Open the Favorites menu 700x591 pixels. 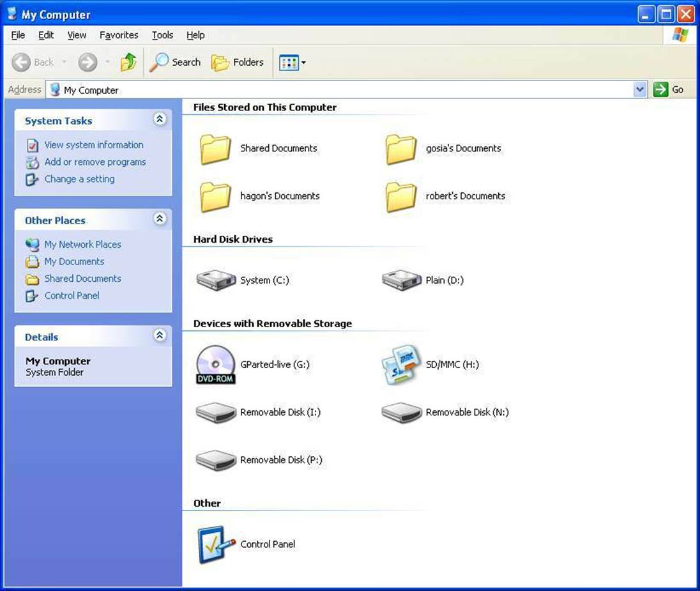point(119,35)
